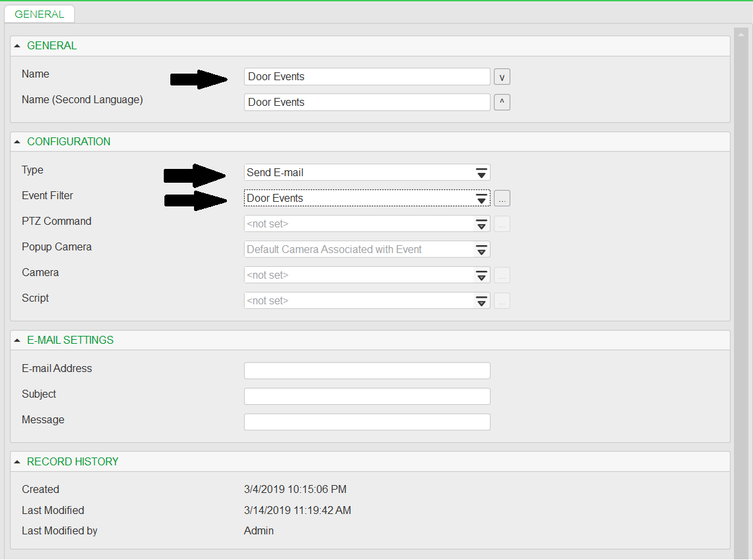Open the Camera dropdown
753x560 pixels.
[x=481, y=275]
